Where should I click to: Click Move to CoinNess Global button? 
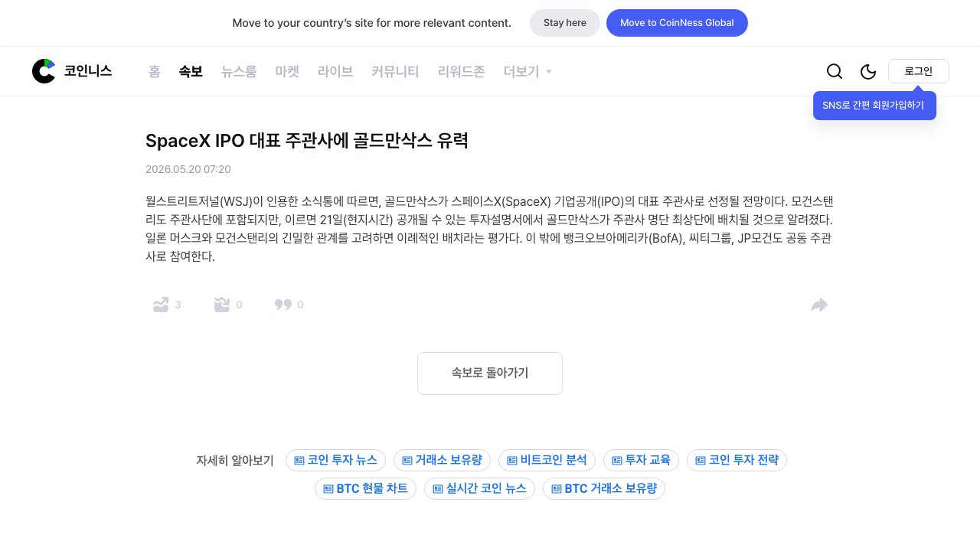(x=677, y=23)
